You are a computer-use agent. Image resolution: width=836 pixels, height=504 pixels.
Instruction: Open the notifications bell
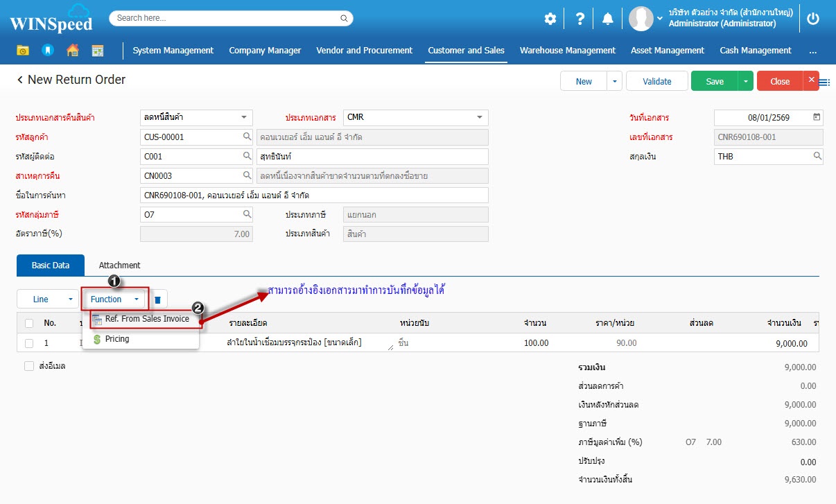pyautogui.click(x=607, y=19)
